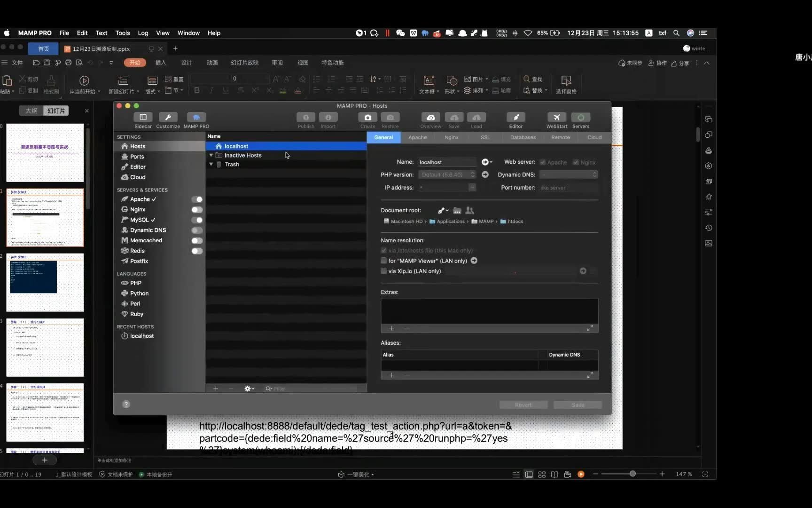Add an extra with plus button
This screenshot has height=508, width=812.
point(391,328)
